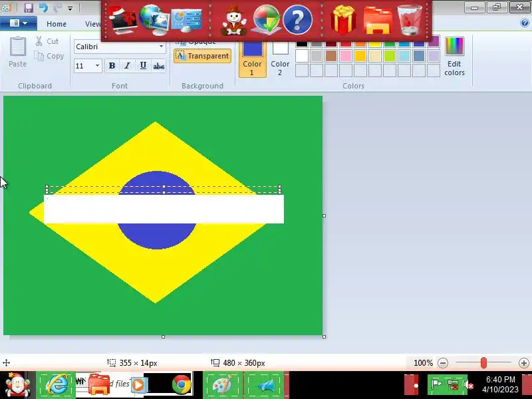Viewport: 532px width, 399px height.
Task: Pick the pink (rose) swatch
Action: pos(345,56)
